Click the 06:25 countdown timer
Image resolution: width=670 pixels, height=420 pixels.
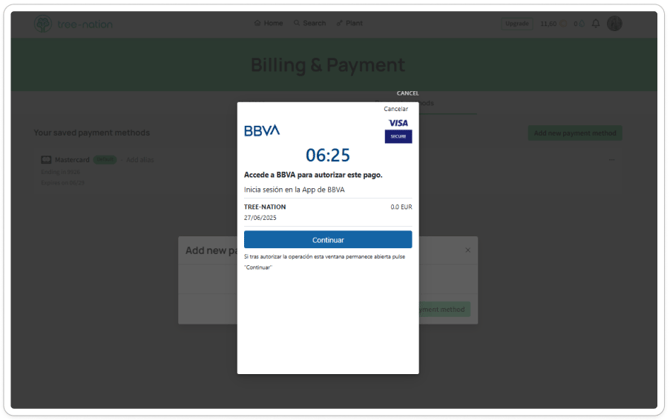coord(328,155)
